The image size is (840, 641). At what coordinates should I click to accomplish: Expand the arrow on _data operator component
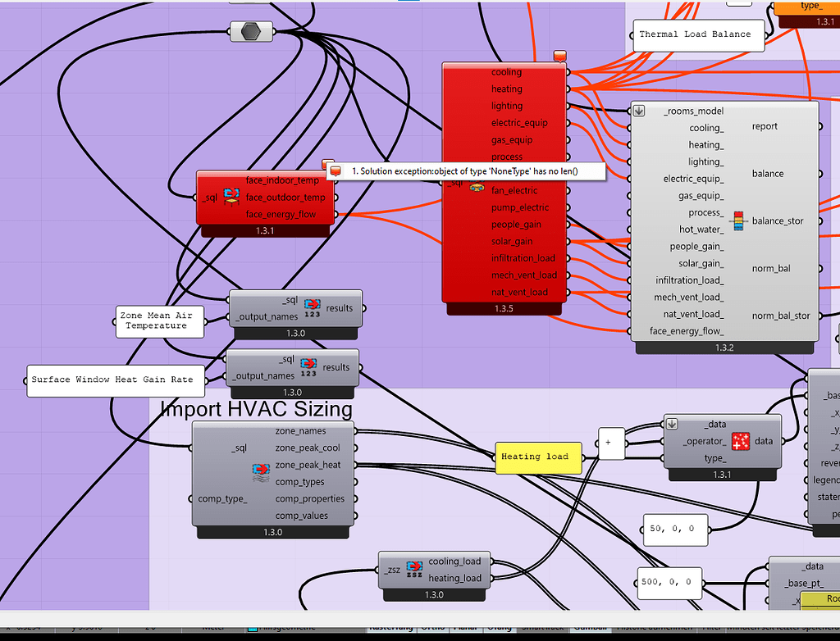point(672,424)
